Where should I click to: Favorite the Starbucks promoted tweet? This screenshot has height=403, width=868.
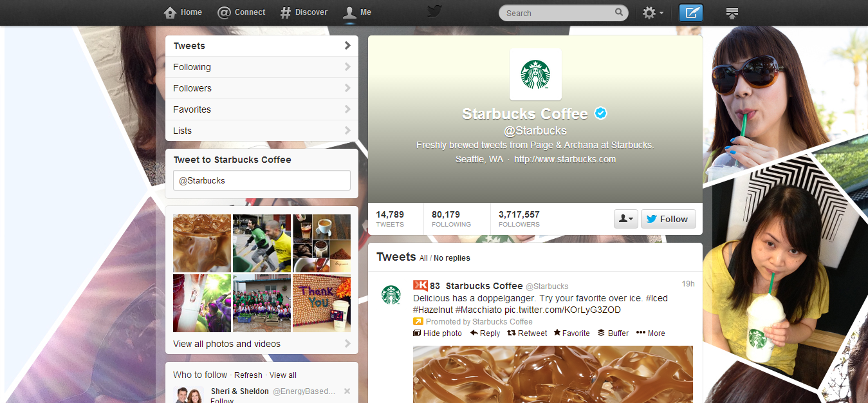[571, 333]
